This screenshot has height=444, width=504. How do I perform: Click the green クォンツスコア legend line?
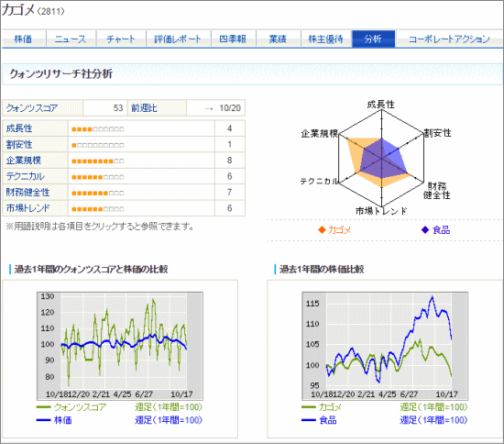point(44,407)
